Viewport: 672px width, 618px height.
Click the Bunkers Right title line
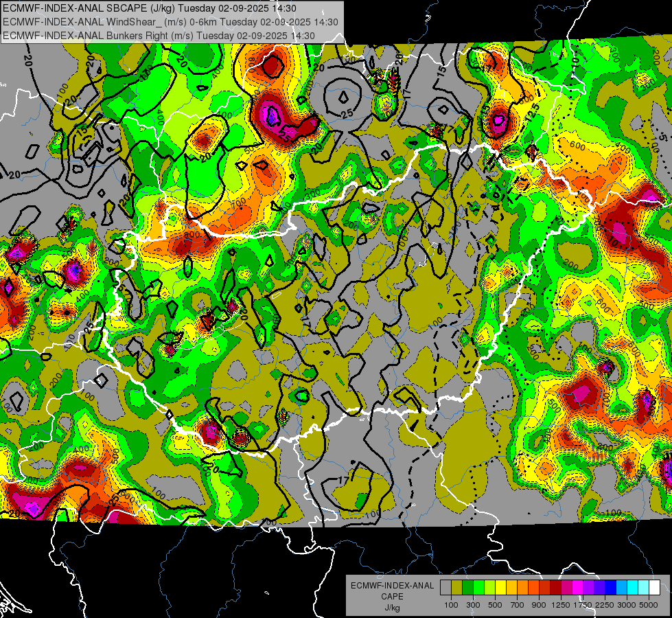pos(159,36)
